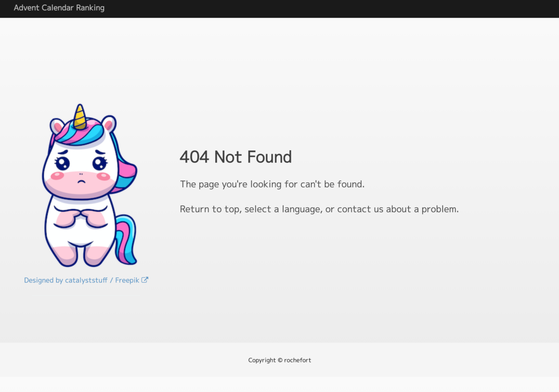Follow the 'Return to top' link
Image resolution: width=559 pixels, height=392 pixels.
coord(210,209)
